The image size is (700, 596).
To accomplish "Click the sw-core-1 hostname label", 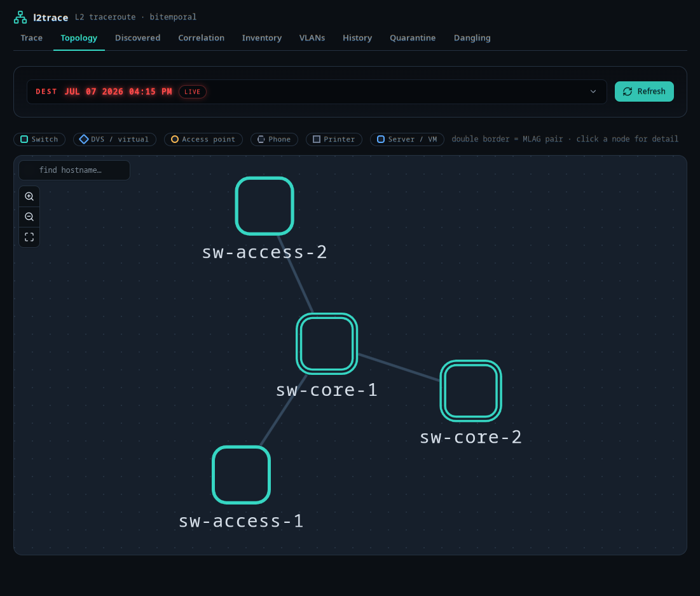I will coord(327,390).
